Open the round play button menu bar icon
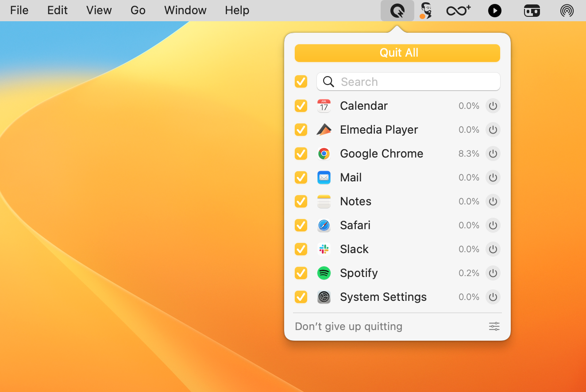Viewport: 586px width, 392px height. point(495,10)
